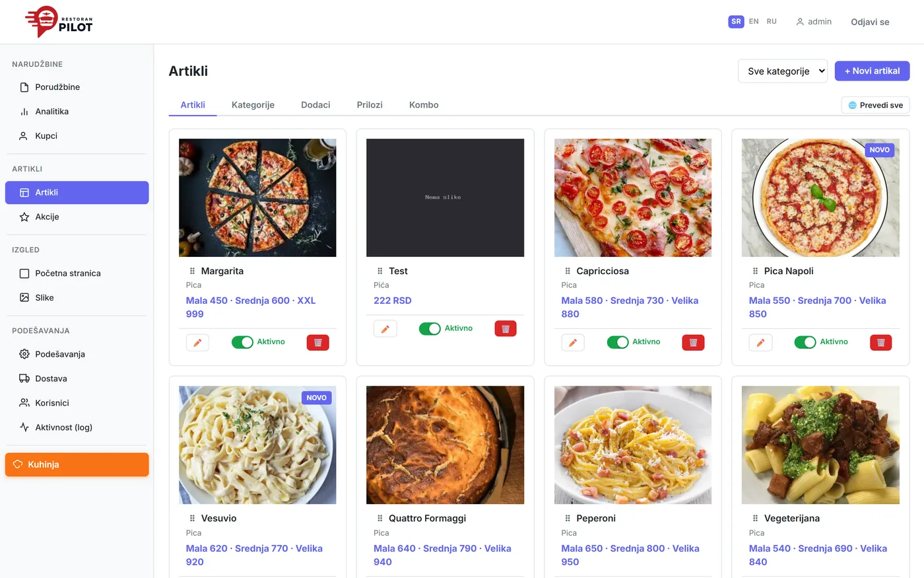Click the admin user profile icon
Screen dimensions: 924x578
coord(800,22)
